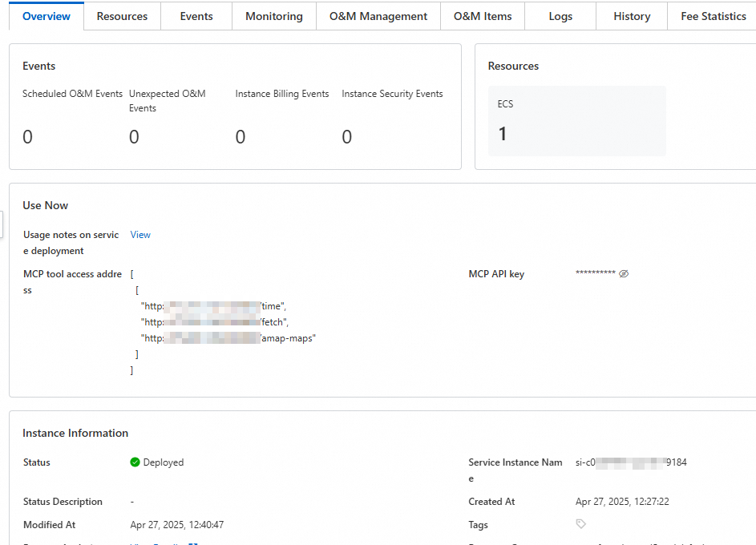Viewport: 756px width, 545px height.
Task: Click the green Deployed status icon
Action: [x=135, y=462]
